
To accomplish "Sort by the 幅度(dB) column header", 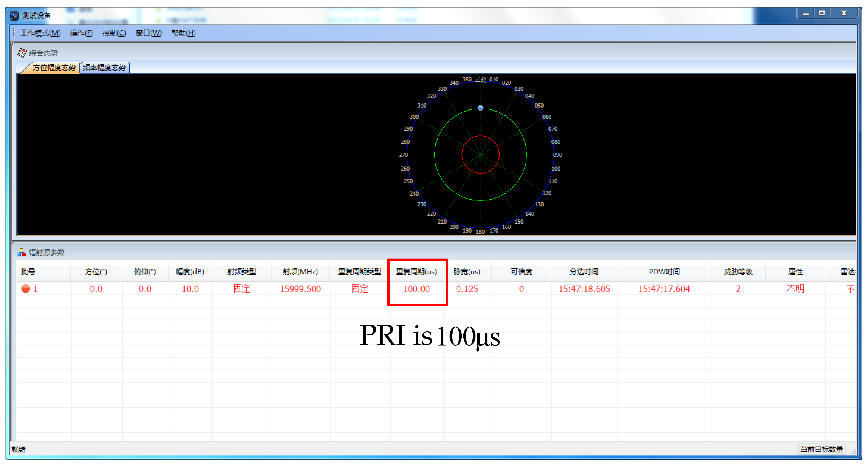I will [x=190, y=271].
